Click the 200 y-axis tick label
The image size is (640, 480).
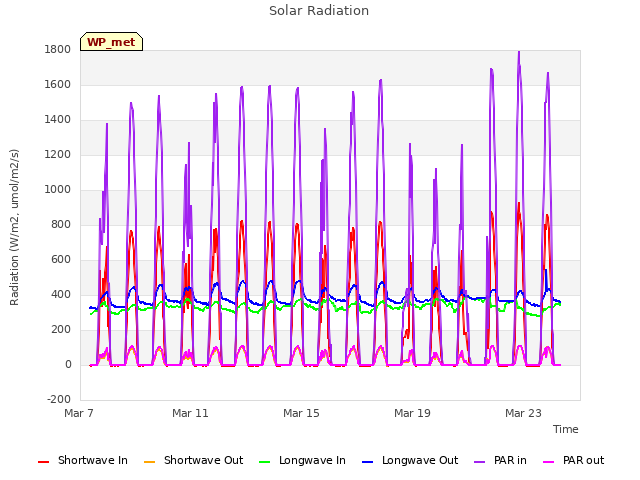click(61, 330)
